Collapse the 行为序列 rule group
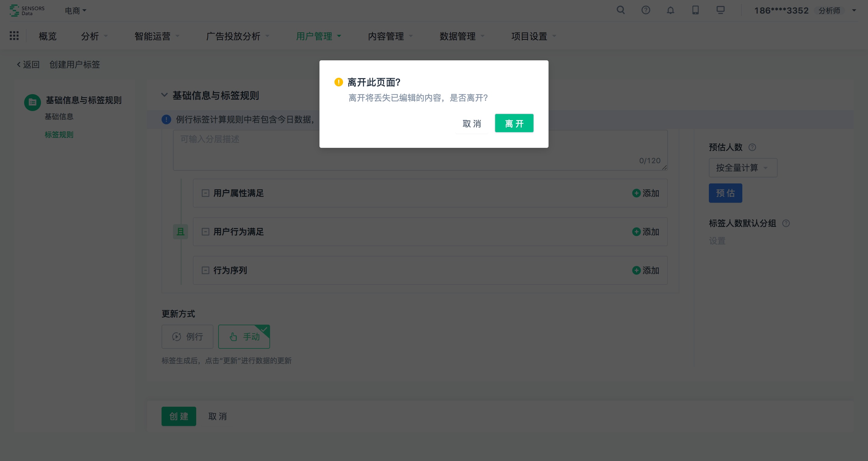The height and width of the screenshot is (461, 868). pos(205,270)
